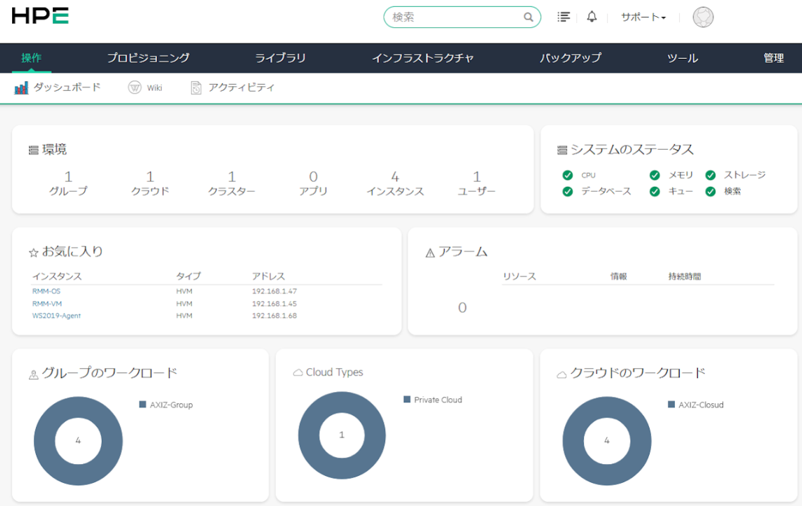Click the alarm count 0
The image size is (802, 506).
462,307
